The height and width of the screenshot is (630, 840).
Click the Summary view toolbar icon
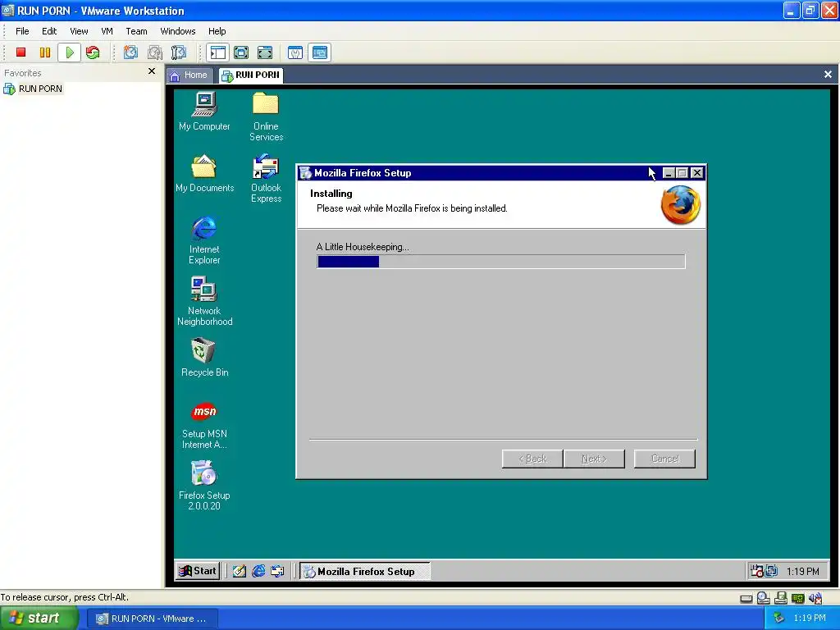(x=295, y=52)
